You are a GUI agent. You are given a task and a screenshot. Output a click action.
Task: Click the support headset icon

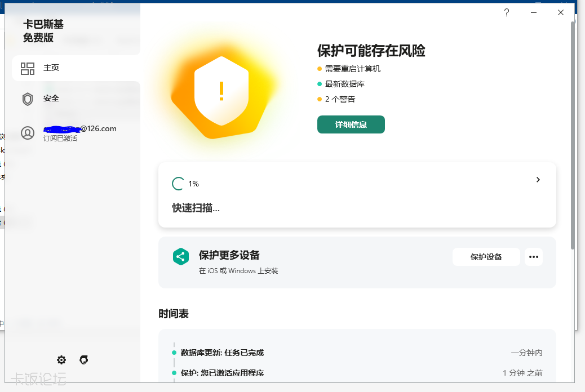(84, 360)
